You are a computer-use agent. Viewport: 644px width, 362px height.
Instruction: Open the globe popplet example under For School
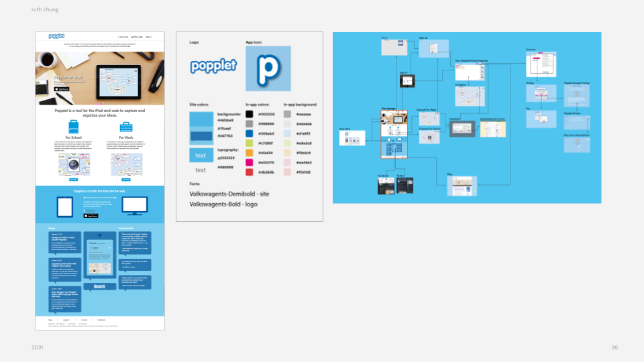tap(74, 165)
